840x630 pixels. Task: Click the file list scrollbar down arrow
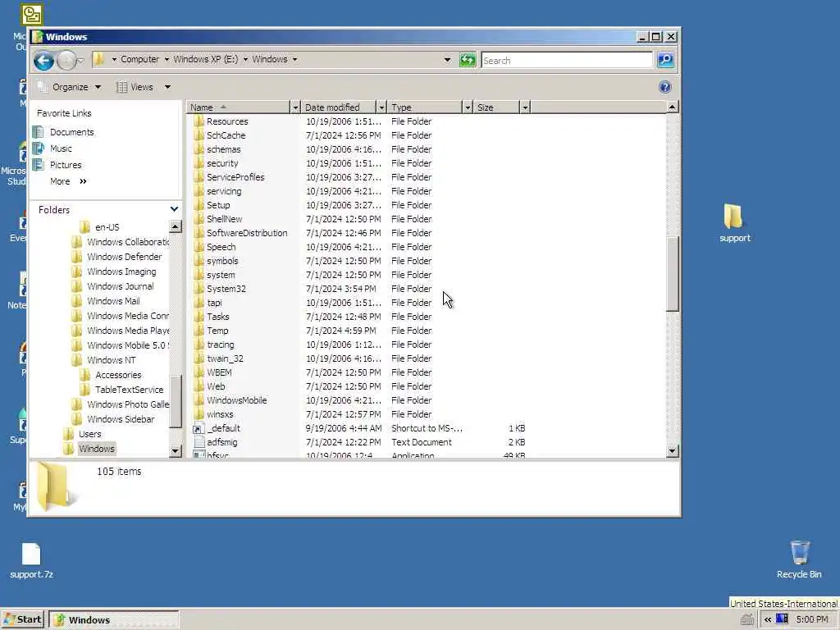[x=673, y=452]
